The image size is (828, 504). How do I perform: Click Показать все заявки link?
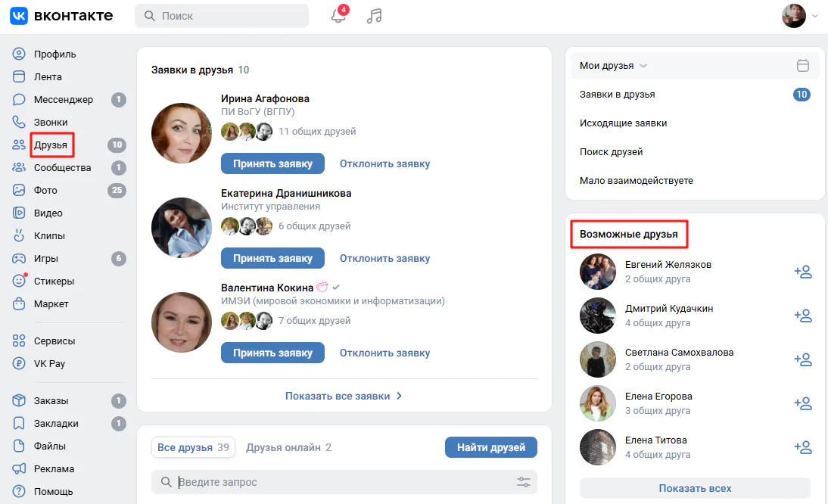[344, 396]
